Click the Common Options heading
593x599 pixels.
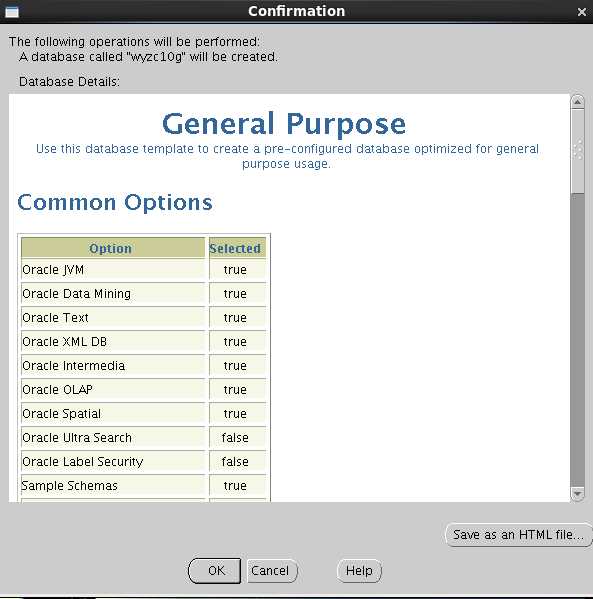[115, 202]
